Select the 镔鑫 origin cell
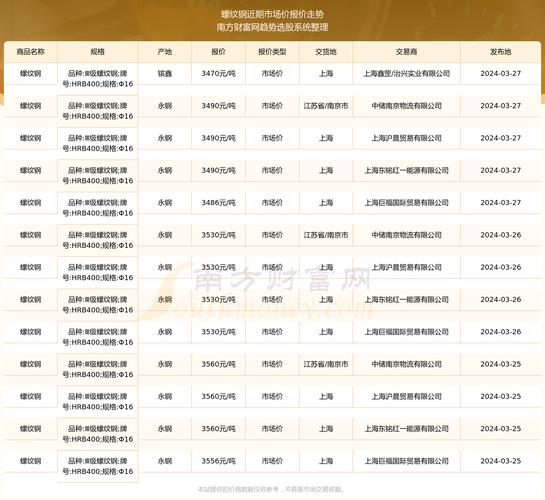 click(x=165, y=74)
